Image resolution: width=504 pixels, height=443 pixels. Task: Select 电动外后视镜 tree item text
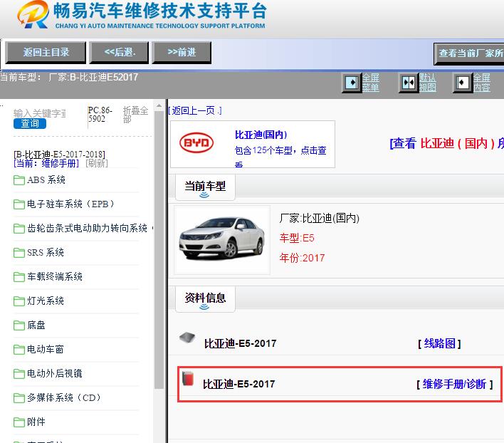(55, 374)
